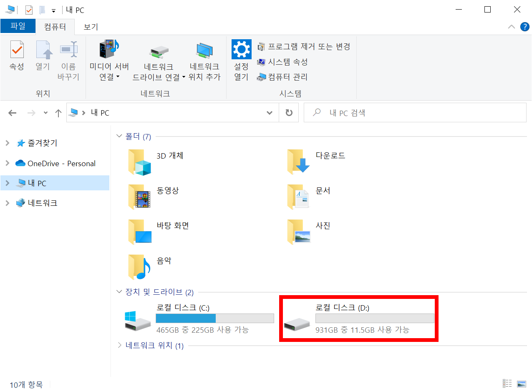Select the 로컬 디스크 (D:) drive icon

click(x=297, y=324)
